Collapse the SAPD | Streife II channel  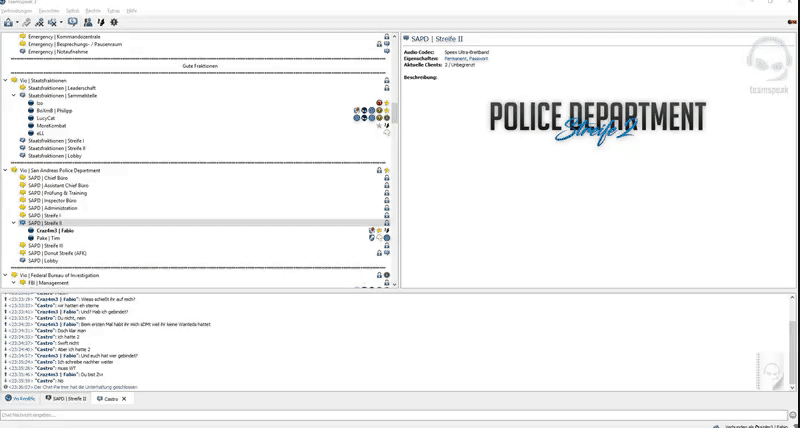(14, 223)
